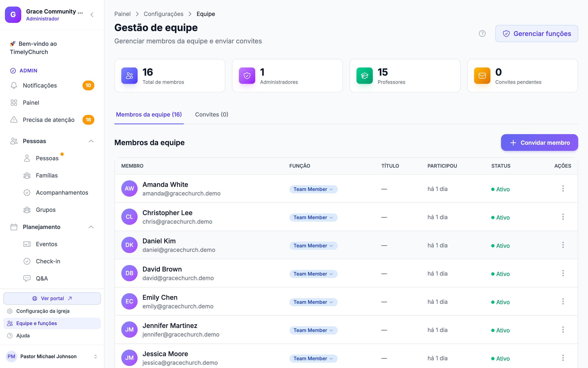Click the EC avatar of Emily Chen

coord(129,302)
